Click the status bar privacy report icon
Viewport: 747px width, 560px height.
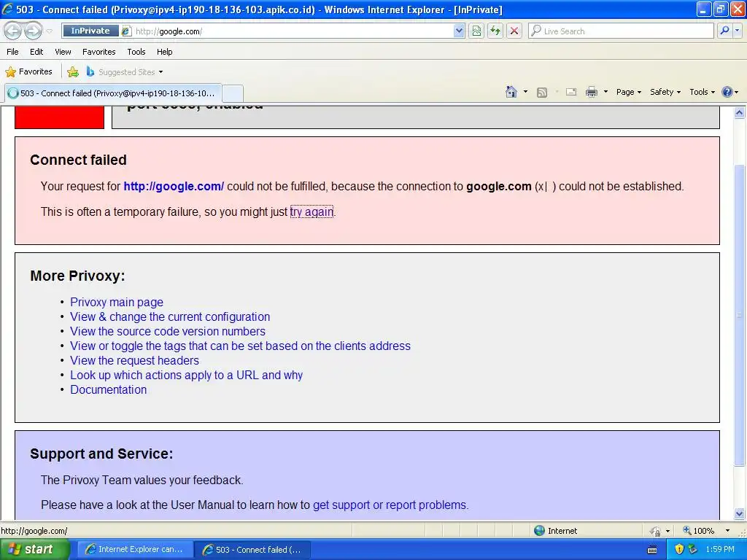[656, 531]
